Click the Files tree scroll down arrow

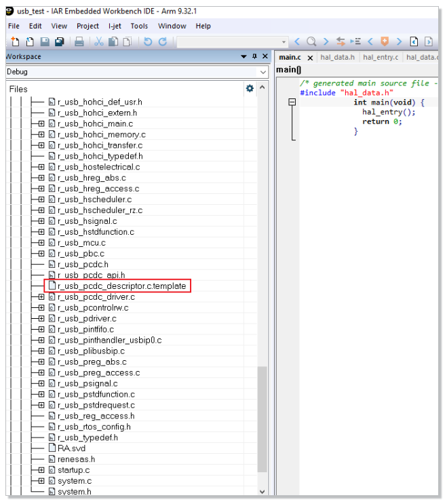[x=263, y=492]
